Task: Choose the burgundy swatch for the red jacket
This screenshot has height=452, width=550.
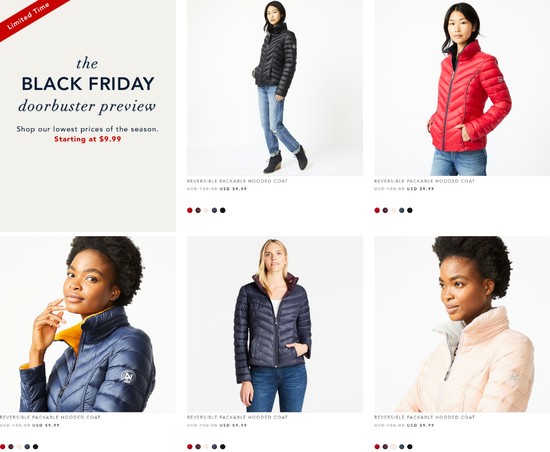Action: coord(385,210)
